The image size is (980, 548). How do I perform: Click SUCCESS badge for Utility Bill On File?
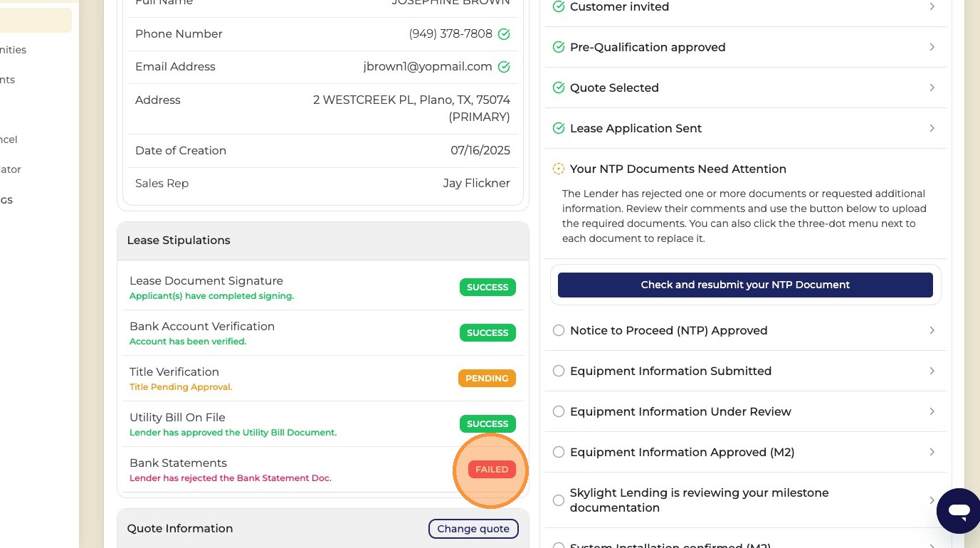click(488, 424)
